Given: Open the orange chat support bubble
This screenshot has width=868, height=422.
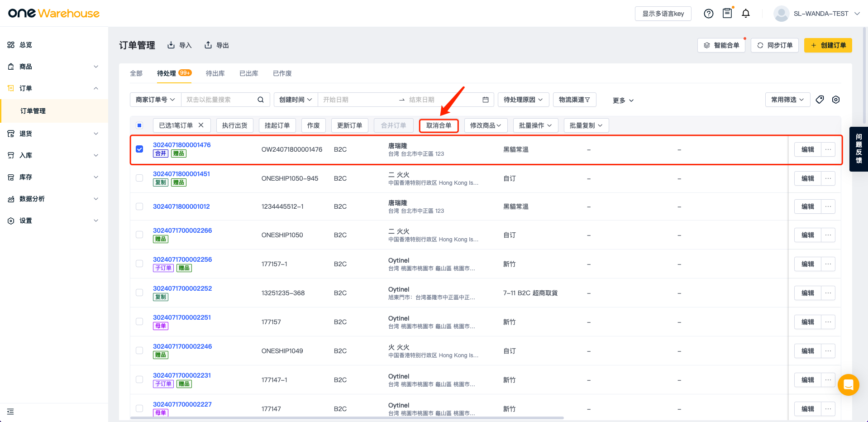Looking at the screenshot, I should 848,385.
